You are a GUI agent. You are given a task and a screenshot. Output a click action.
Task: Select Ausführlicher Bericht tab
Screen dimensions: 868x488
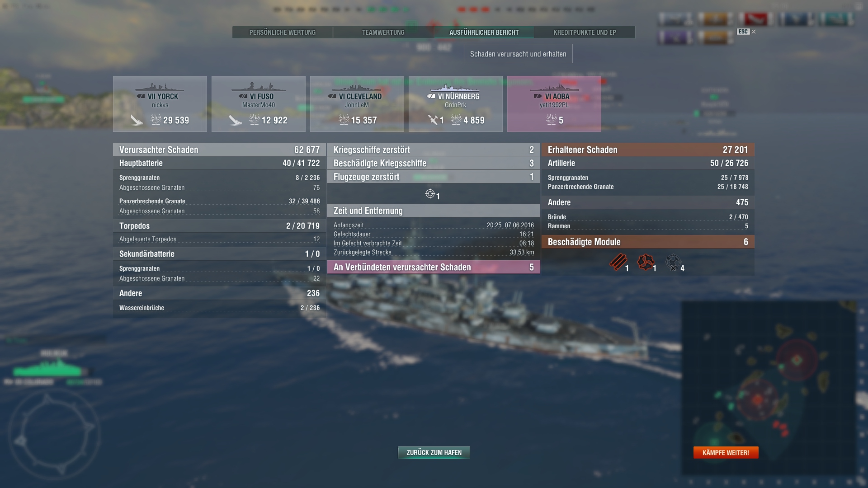(484, 33)
